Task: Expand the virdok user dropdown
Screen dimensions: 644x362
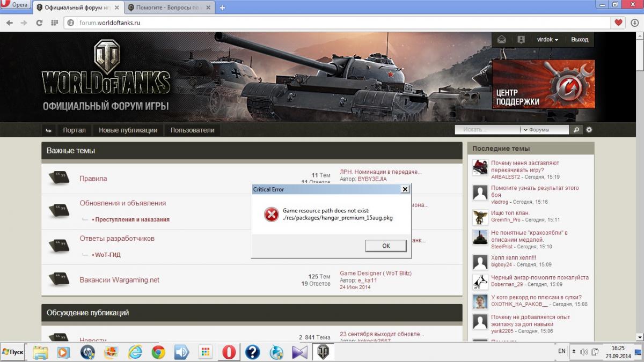Action: pyautogui.click(x=547, y=40)
